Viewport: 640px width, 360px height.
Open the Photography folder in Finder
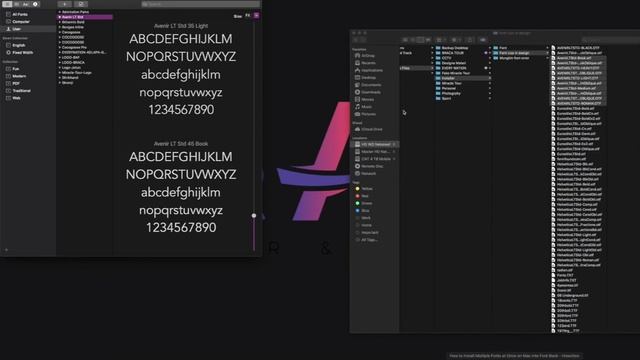point(448,93)
